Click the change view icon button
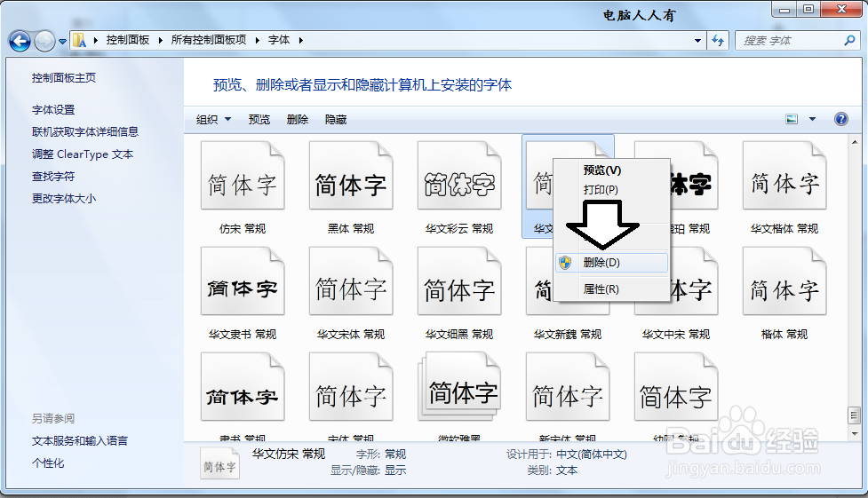The height and width of the screenshot is (498, 868). click(x=792, y=119)
